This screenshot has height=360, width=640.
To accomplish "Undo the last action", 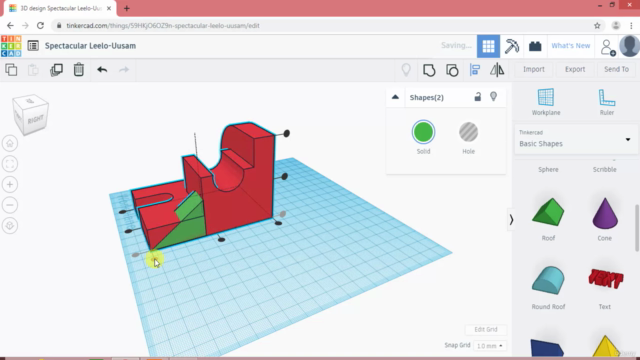I will [102, 70].
